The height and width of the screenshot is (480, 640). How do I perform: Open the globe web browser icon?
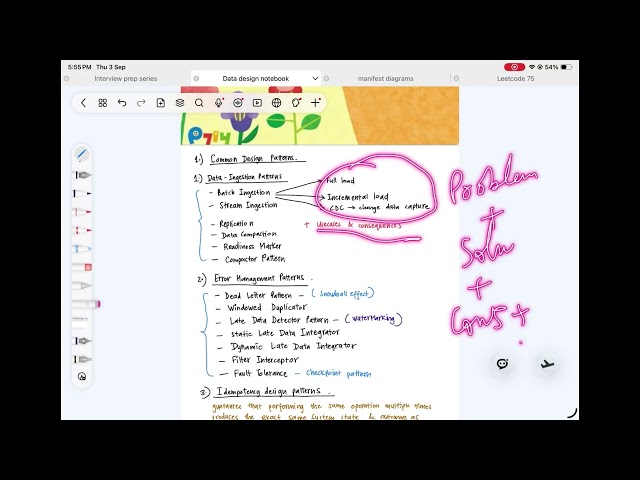(x=276, y=103)
